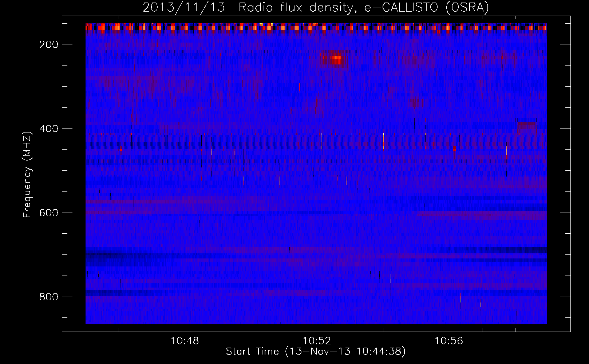
Task: Click the 10:48 time tick label
Action: click(185, 341)
